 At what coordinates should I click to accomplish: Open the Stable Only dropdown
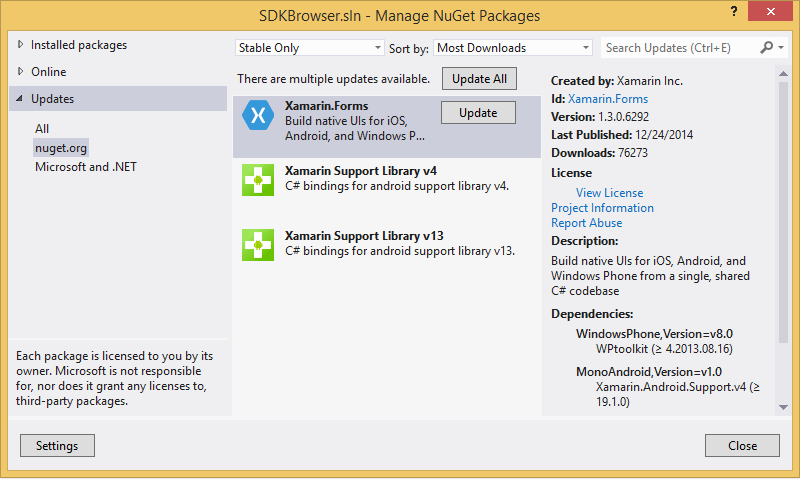pyautogui.click(x=310, y=48)
